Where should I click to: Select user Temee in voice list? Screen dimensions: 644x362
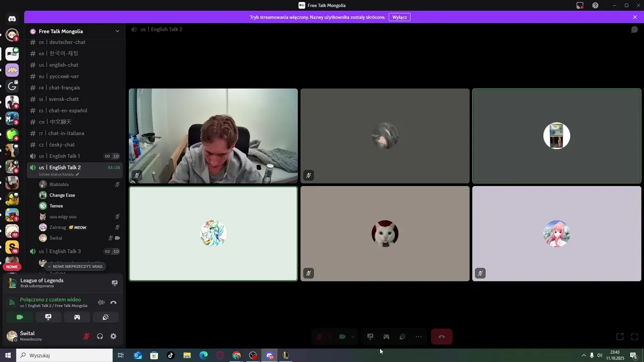pyautogui.click(x=80, y=206)
